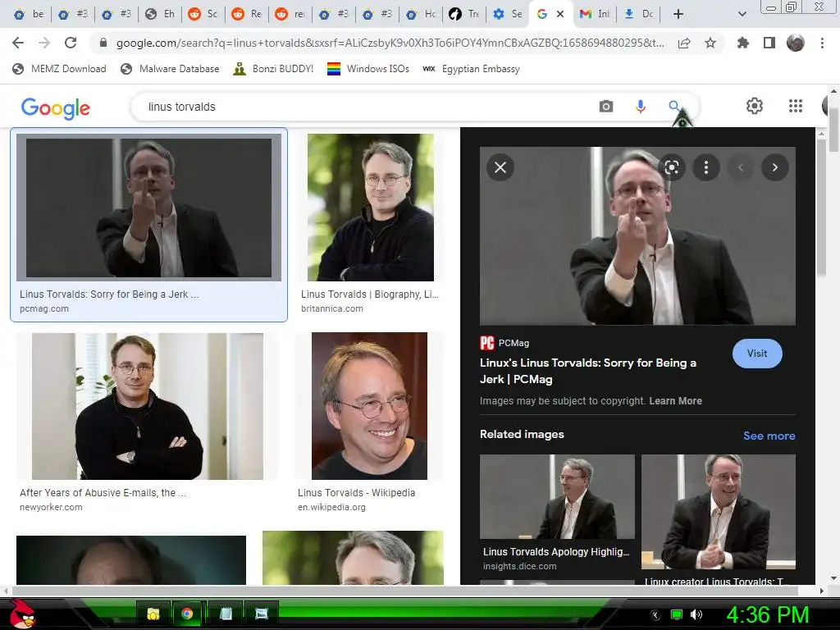This screenshot has height=630, width=840.
Task: Switch to the Downloads tab
Action: 638,14
